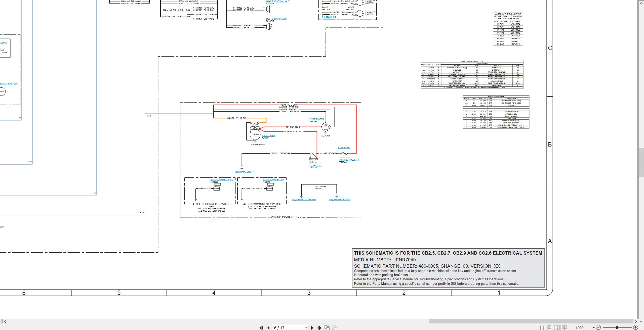Click the GND STRAP 1673583 label

tap(320, 187)
